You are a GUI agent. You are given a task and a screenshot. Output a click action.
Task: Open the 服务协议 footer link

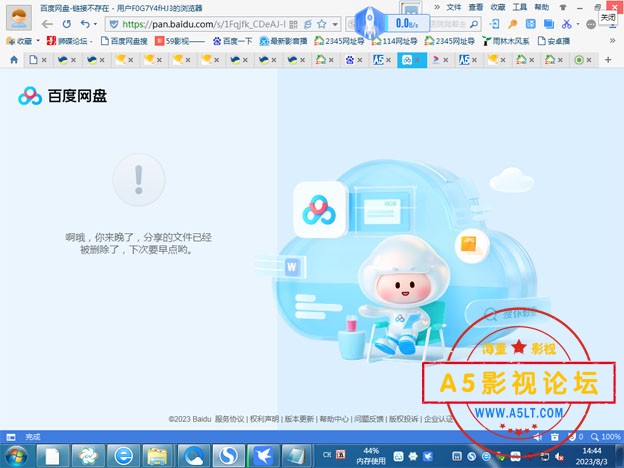(230, 419)
